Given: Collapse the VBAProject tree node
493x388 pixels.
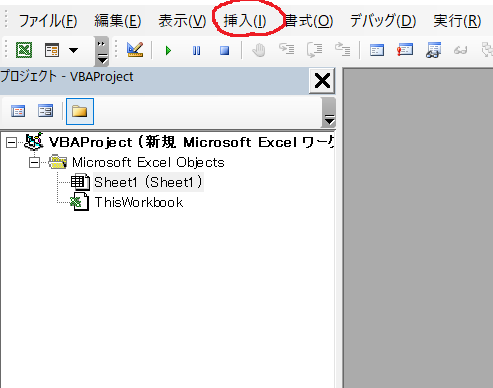Looking at the screenshot, I should 12,143.
